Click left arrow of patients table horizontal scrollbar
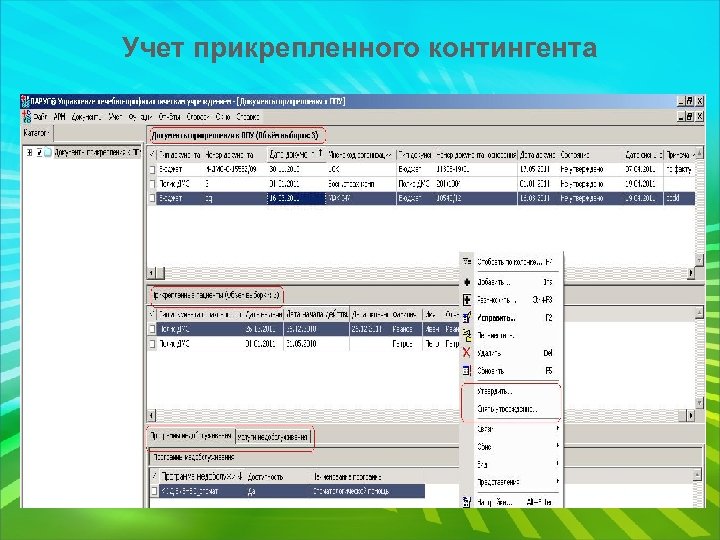720x540 pixels. 151,416
